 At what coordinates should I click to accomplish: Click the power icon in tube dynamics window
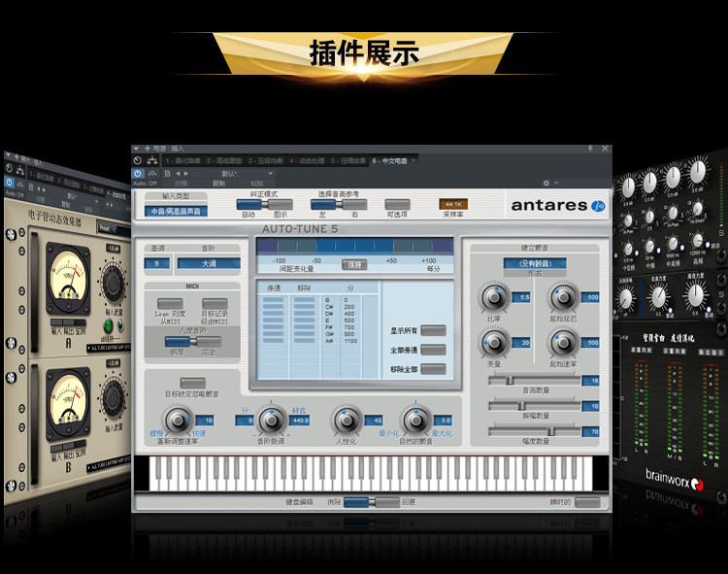(x=10, y=182)
